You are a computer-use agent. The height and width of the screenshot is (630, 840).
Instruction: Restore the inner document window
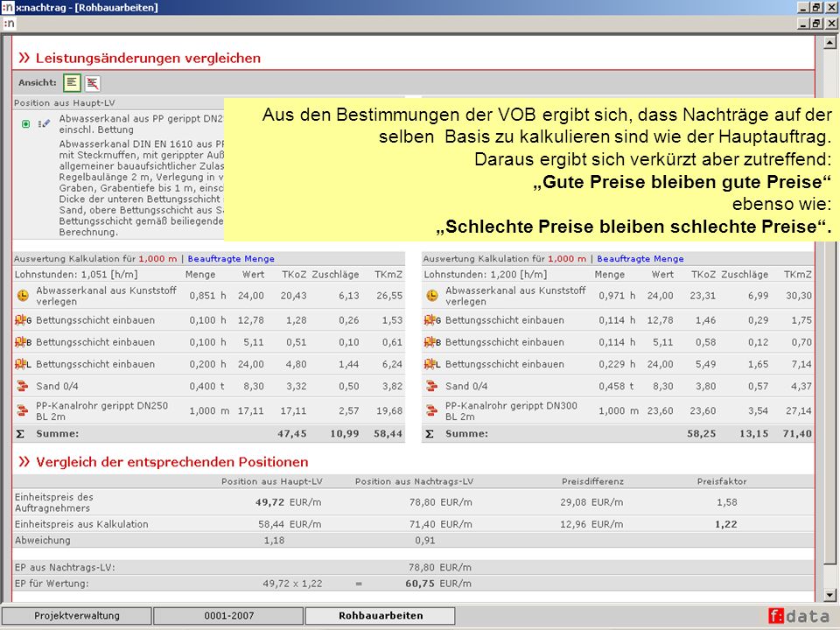click(817, 24)
